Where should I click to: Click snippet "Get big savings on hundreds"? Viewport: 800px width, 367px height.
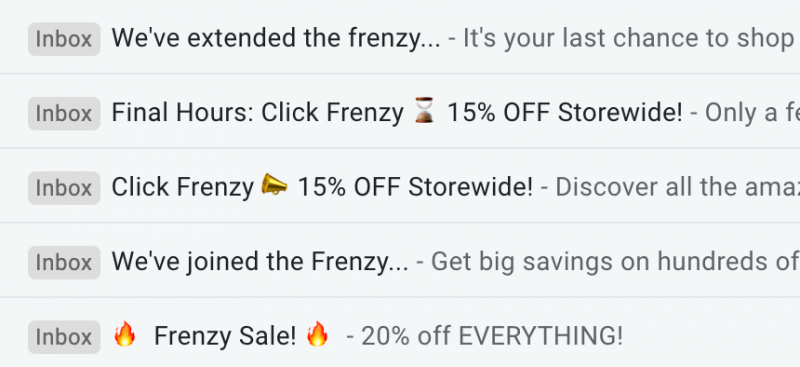point(615,262)
